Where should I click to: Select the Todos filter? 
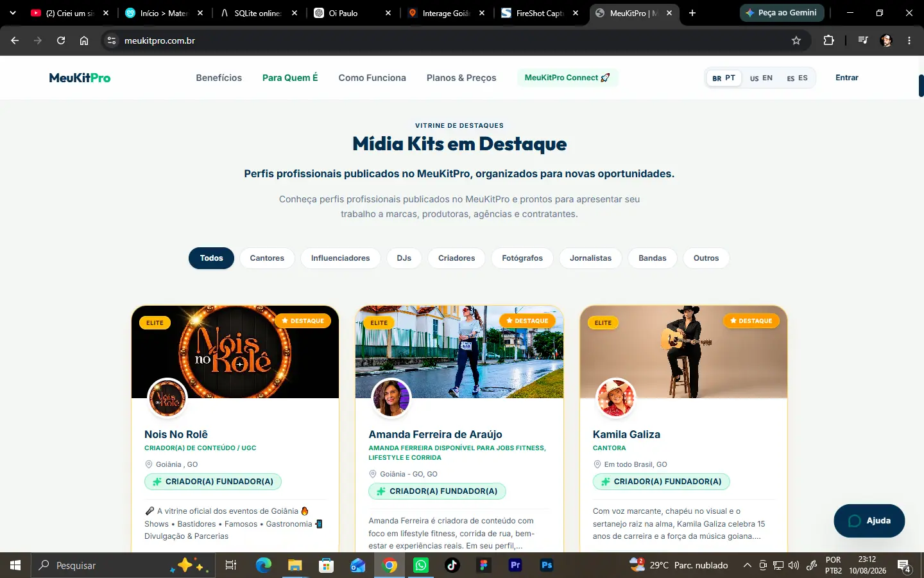211,258
